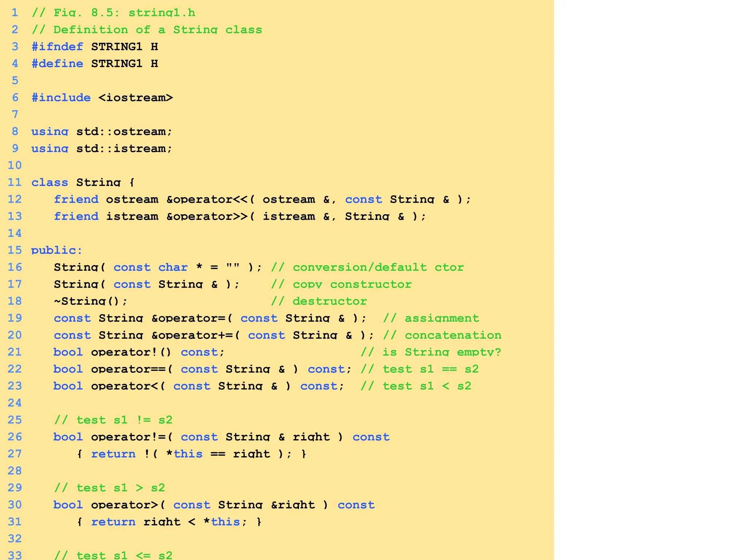Click the '// concatenation' comment
The width and height of the screenshot is (747, 560).
(442, 335)
